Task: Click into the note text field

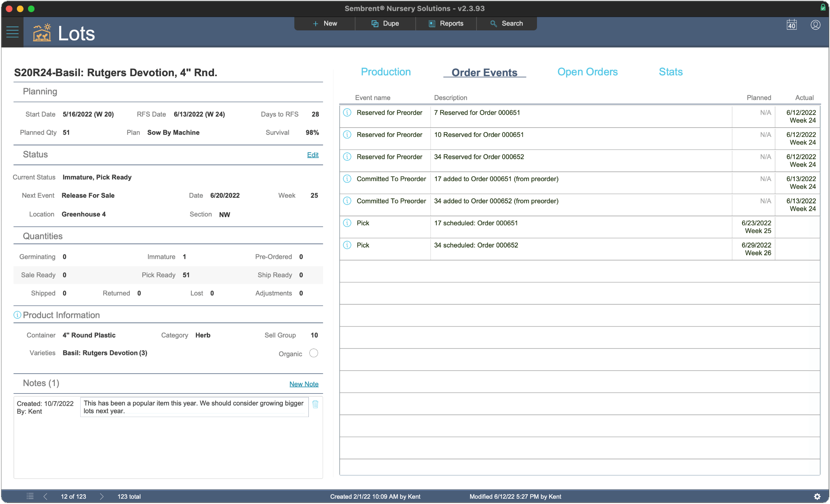Action: [x=194, y=407]
